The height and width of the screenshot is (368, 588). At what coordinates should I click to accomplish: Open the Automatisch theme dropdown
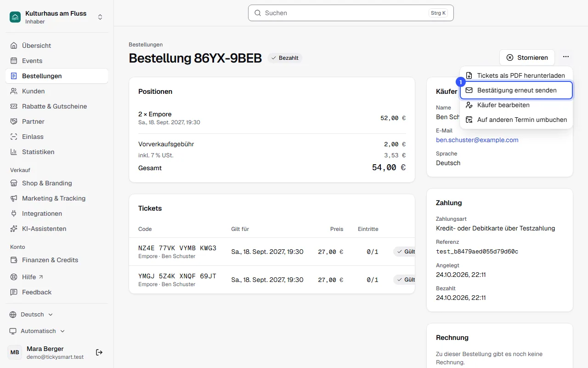coord(37,331)
